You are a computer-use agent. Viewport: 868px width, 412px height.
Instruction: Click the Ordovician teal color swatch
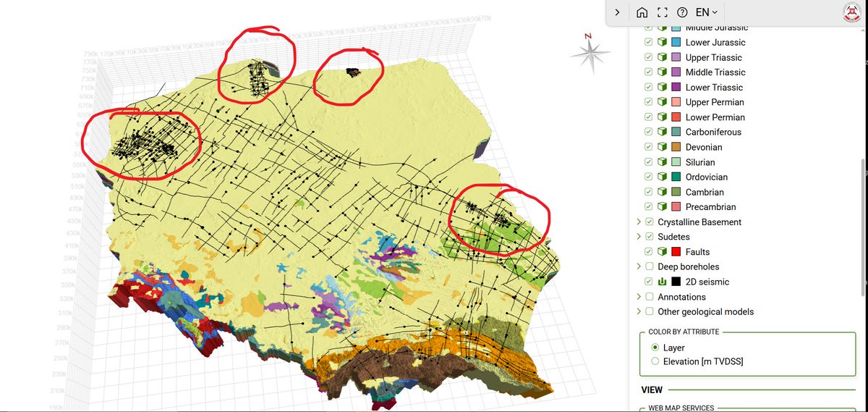(676, 177)
